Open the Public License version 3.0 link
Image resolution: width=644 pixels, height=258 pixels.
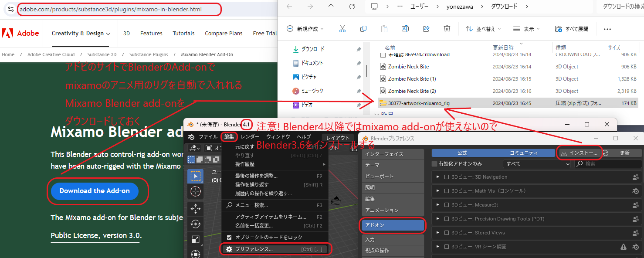point(96,236)
